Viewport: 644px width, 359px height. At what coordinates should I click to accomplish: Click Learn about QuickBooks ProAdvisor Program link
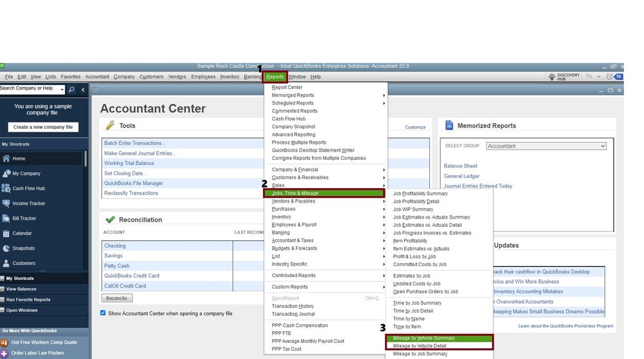[x=565, y=326]
